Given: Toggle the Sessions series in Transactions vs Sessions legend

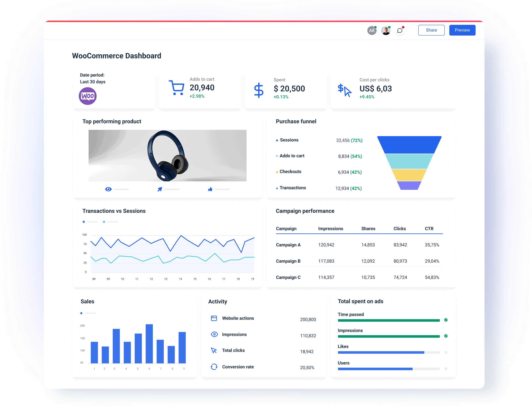Looking at the screenshot, I should (84, 222).
